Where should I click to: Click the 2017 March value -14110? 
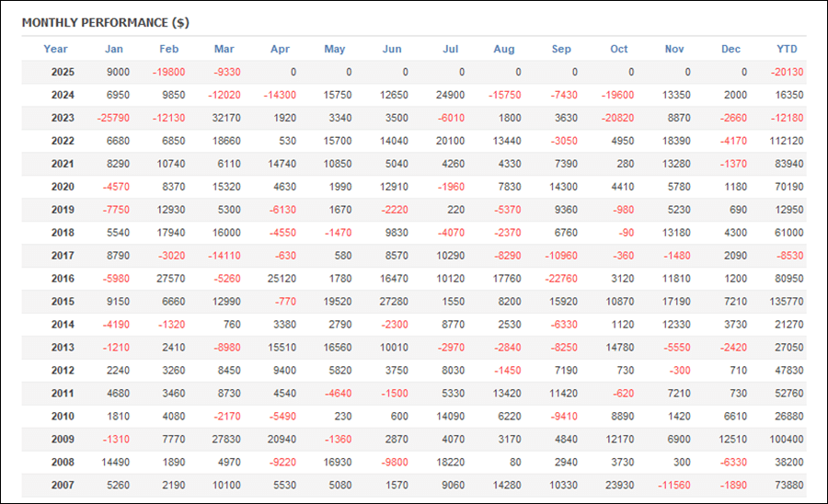(x=224, y=256)
